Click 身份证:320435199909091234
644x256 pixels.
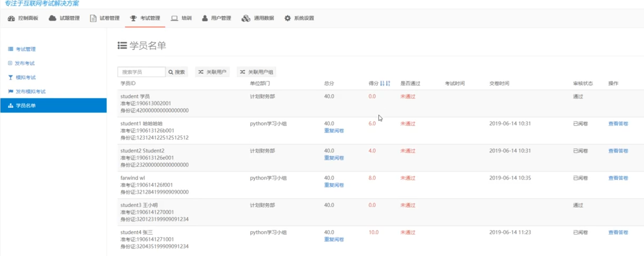[154, 246]
